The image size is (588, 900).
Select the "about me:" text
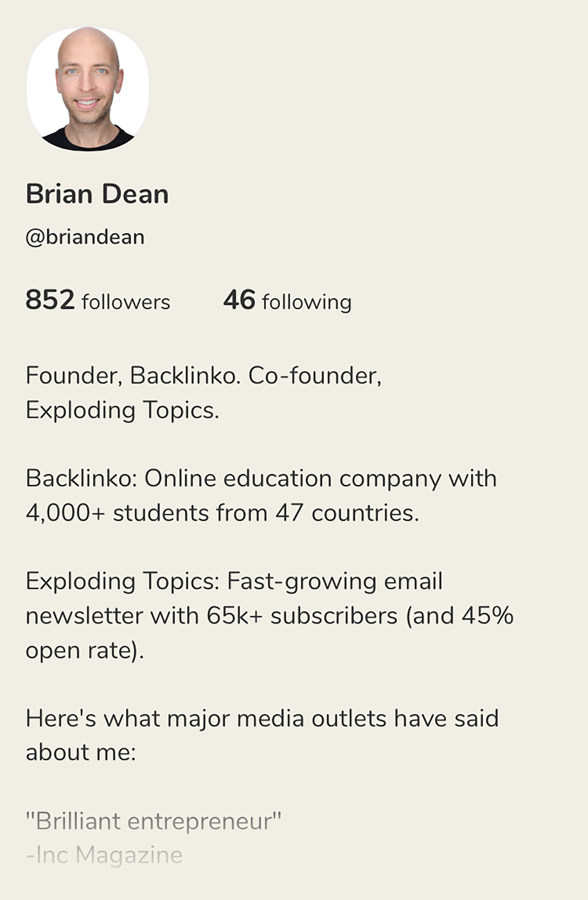coord(81,752)
